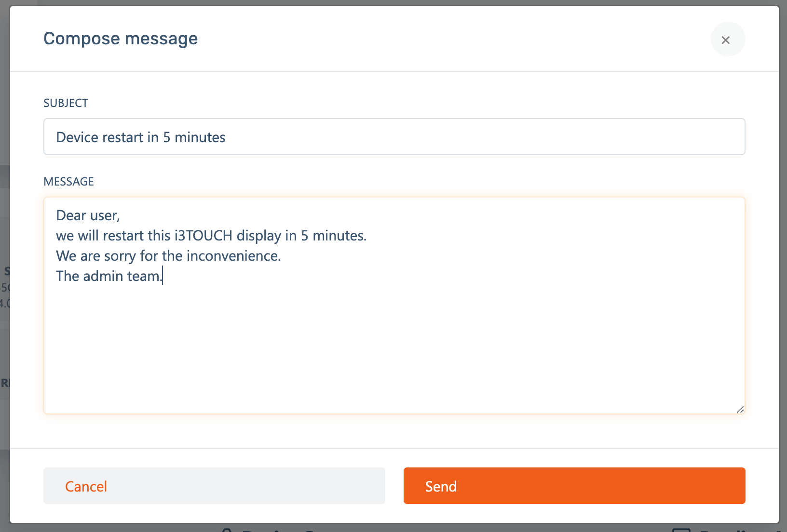Click the word "minutes" in the subject field
This screenshot has width=787, height=532.
[200, 137]
